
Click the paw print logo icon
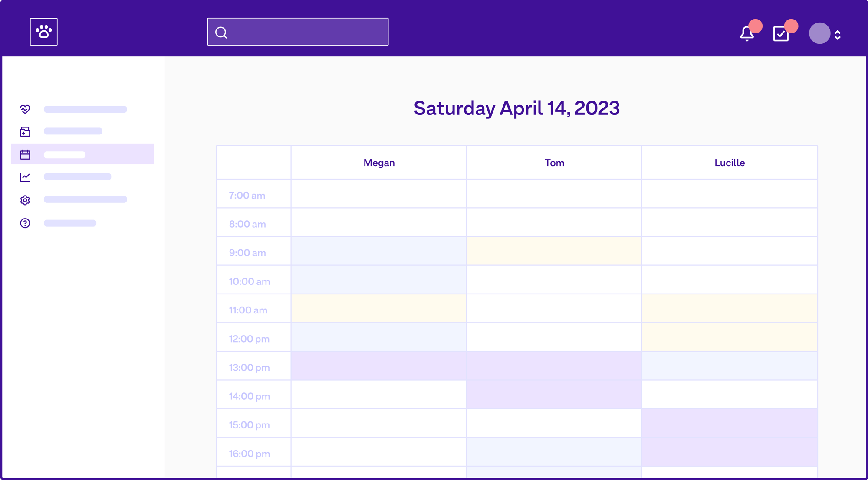(44, 31)
